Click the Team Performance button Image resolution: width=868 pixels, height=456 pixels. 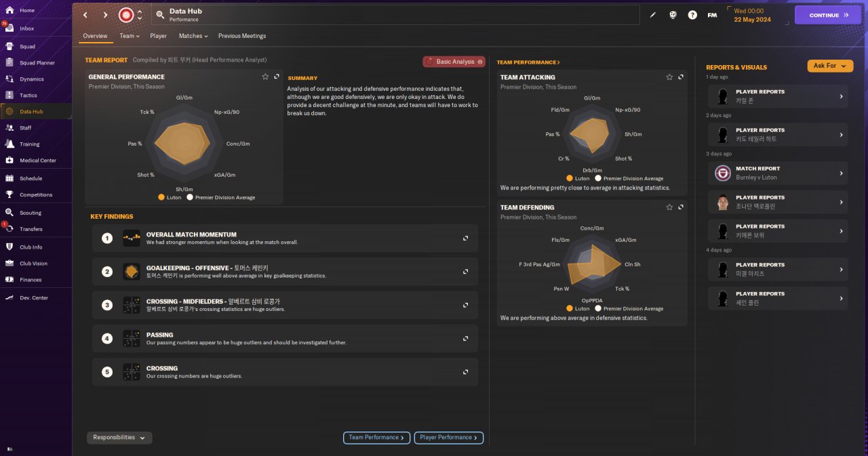(376, 438)
